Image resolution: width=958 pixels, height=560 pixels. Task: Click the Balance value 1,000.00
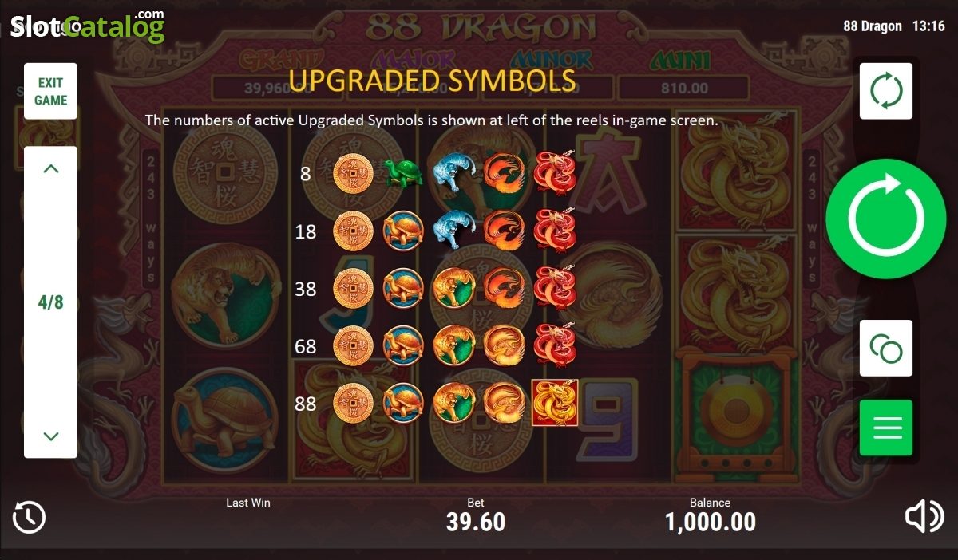click(711, 522)
